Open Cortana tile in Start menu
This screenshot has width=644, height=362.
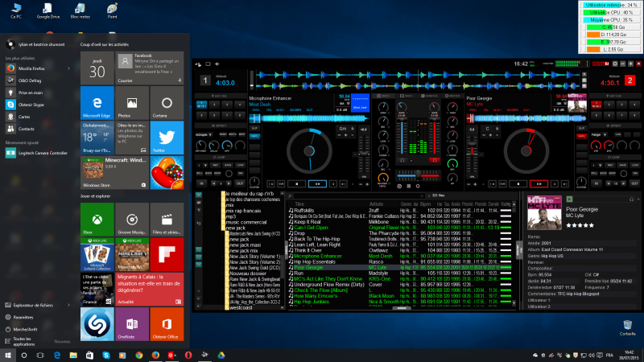[167, 104]
